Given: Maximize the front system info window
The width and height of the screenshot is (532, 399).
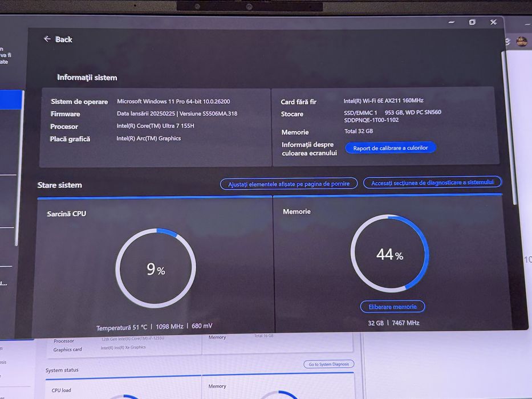Looking at the screenshot, I should 472,22.
